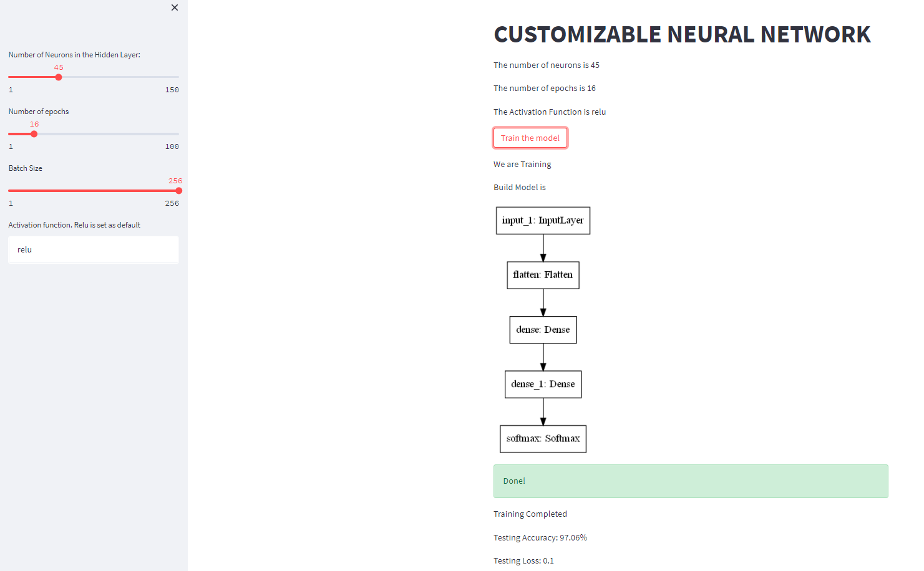The image size is (924, 571).
Task: Click the CUSTOMIZABLE NEURAL NETWORK heading
Action: (x=682, y=34)
